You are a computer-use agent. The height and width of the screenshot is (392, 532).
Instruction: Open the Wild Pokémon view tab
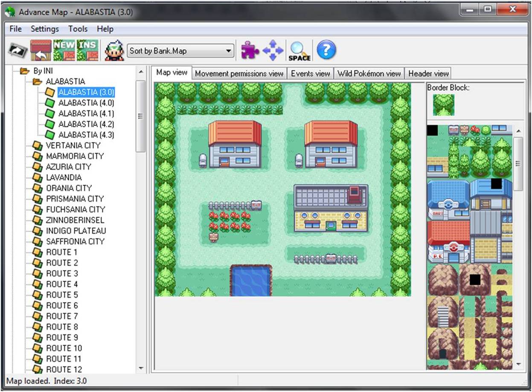click(369, 73)
